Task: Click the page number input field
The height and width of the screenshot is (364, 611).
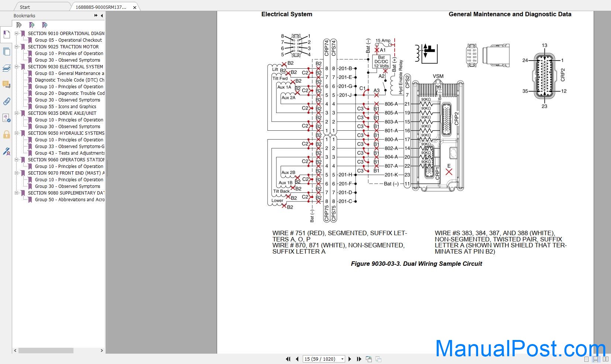Action: (321, 359)
